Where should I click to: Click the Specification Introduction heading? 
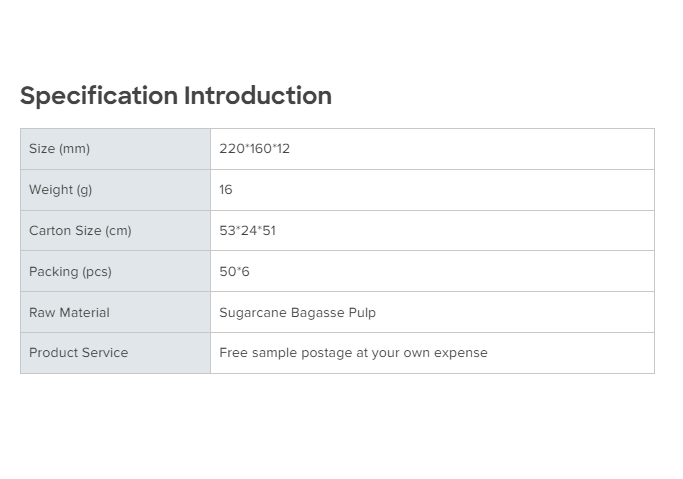click(176, 96)
